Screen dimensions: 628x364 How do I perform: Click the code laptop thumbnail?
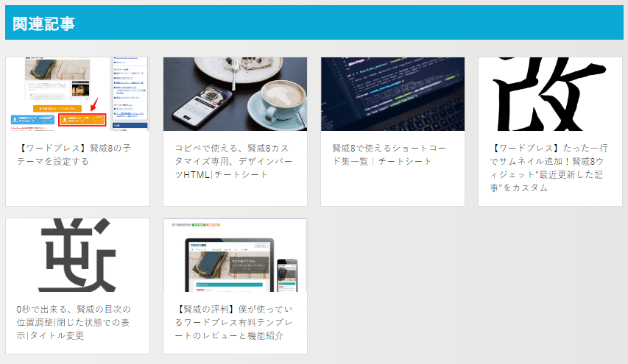tap(392, 94)
